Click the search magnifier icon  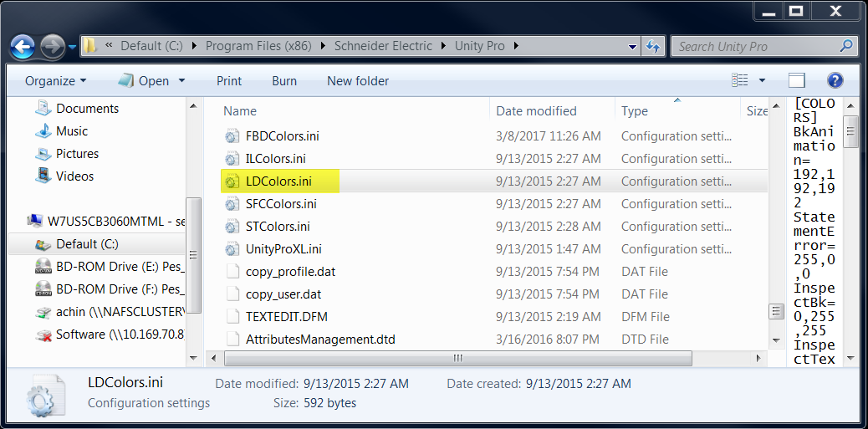click(x=846, y=46)
